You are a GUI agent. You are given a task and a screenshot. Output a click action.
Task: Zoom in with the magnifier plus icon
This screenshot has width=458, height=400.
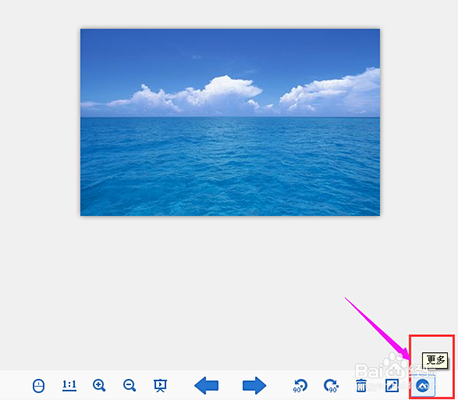click(x=99, y=385)
